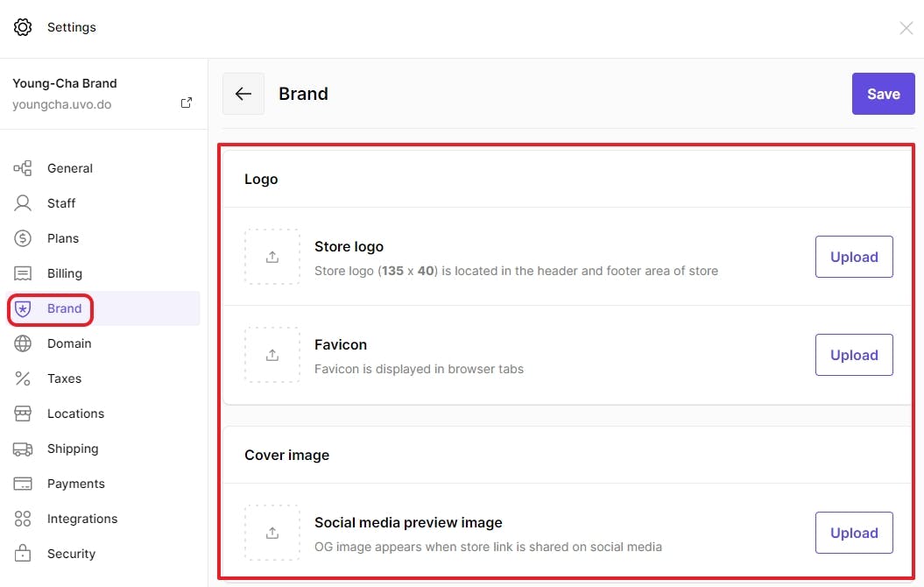Upload social media preview image
The width and height of the screenshot is (924, 587).
click(854, 533)
